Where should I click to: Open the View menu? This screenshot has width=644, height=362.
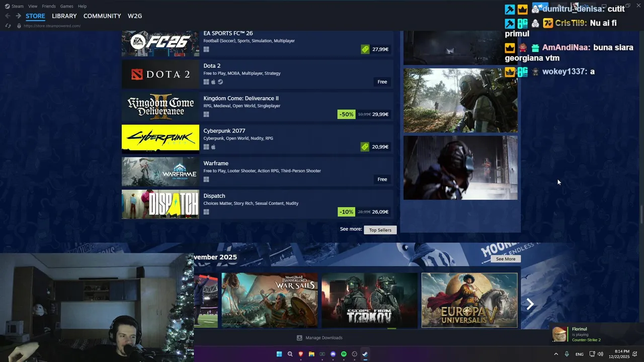(33, 6)
